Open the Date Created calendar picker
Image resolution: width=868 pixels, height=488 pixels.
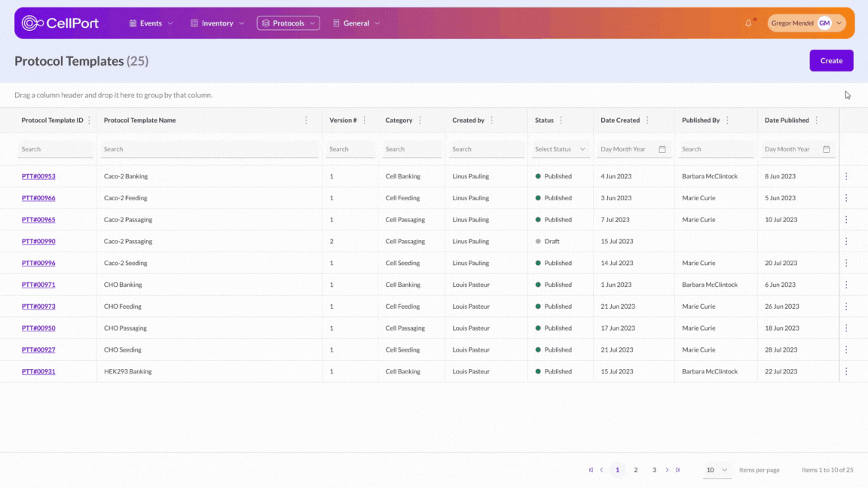pyautogui.click(x=663, y=149)
